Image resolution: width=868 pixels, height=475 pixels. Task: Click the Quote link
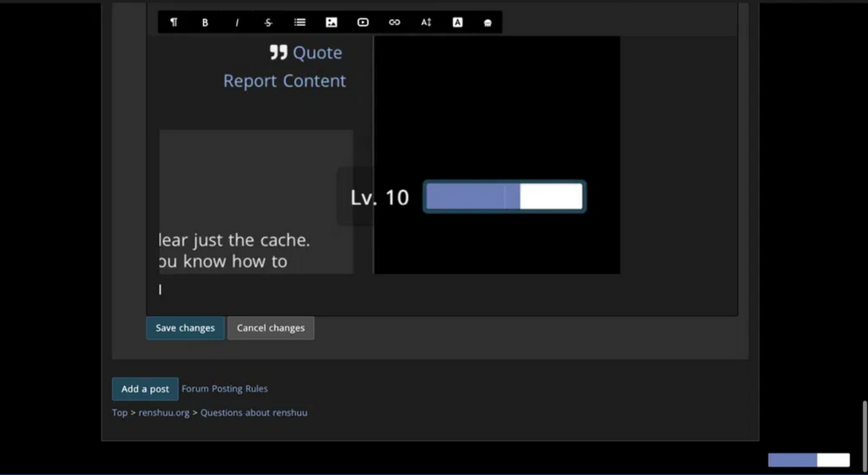coord(306,53)
